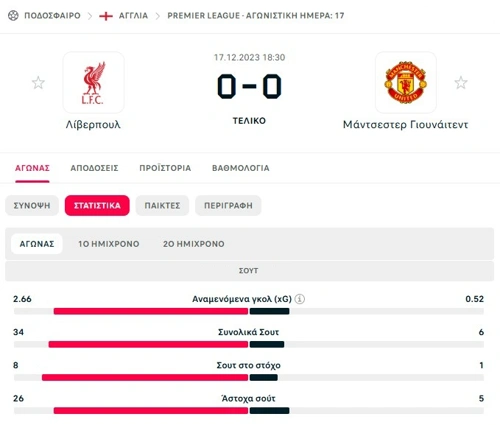Switch to the ΑΠΟΔΟΣΕΙΣ tab
The height and width of the screenshot is (425, 500).
(x=94, y=168)
